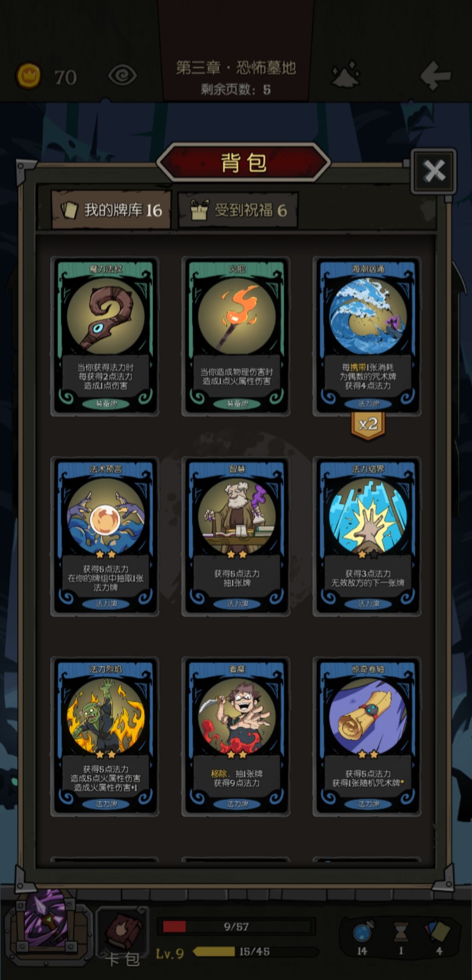The image size is (472, 980).
Task: Tap the back arrow icon
Action: click(435, 76)
